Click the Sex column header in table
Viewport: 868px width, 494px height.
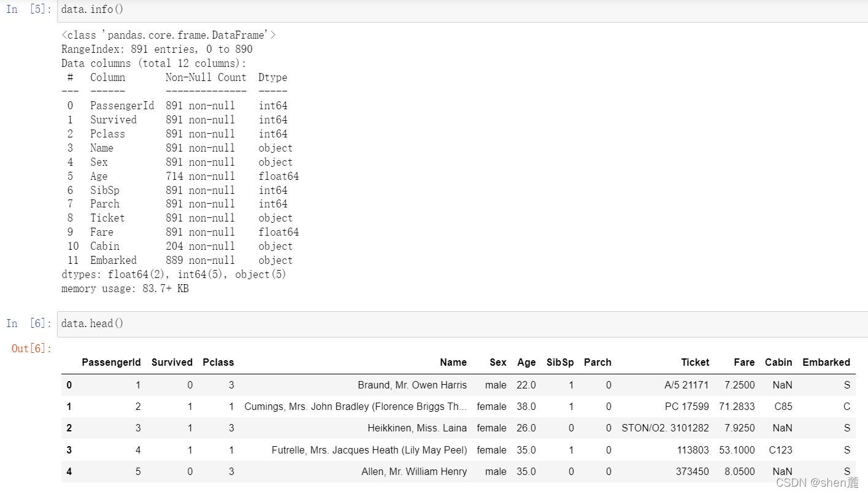[498, 362]
